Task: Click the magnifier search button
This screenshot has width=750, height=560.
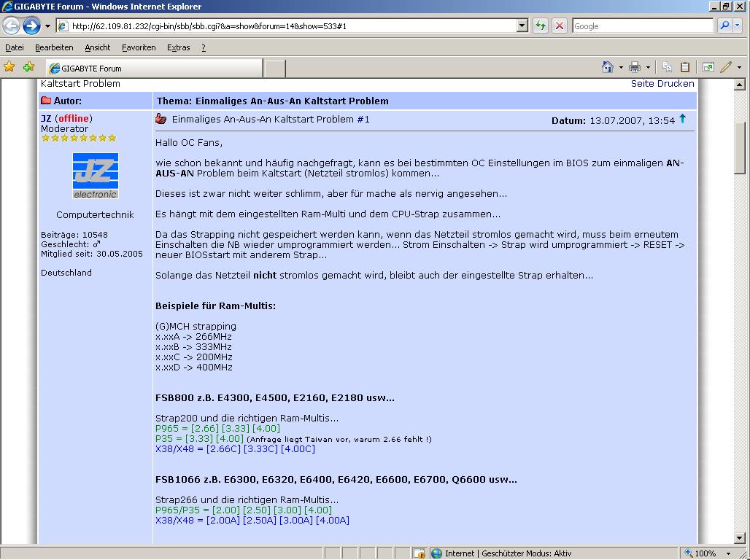Action: (x=724, y=26)
